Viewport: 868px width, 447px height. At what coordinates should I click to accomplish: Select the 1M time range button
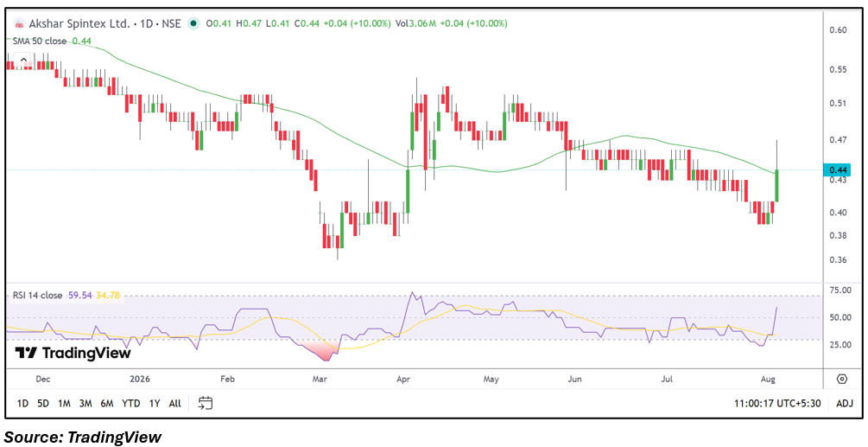point(64,403)
